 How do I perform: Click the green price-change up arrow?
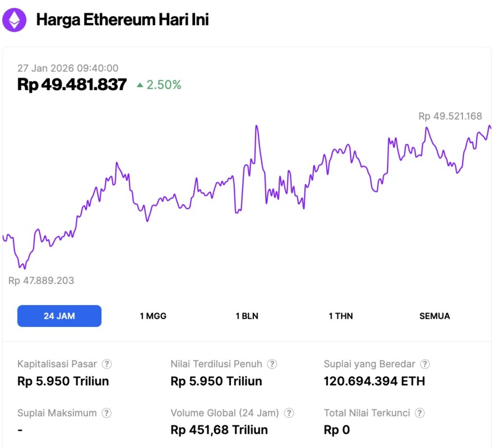[140, 85]
